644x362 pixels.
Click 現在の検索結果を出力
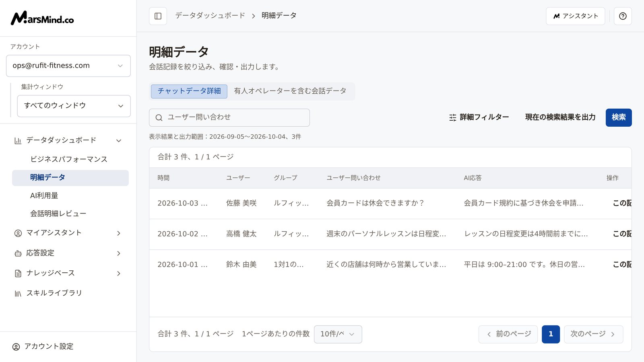coord(560,117)
